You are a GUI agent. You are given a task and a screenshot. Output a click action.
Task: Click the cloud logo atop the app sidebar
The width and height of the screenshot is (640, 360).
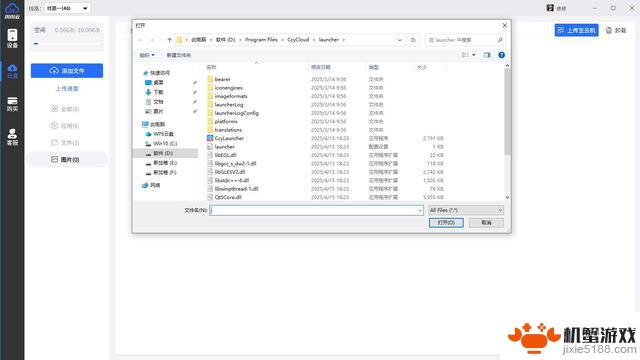pos(12,11)
